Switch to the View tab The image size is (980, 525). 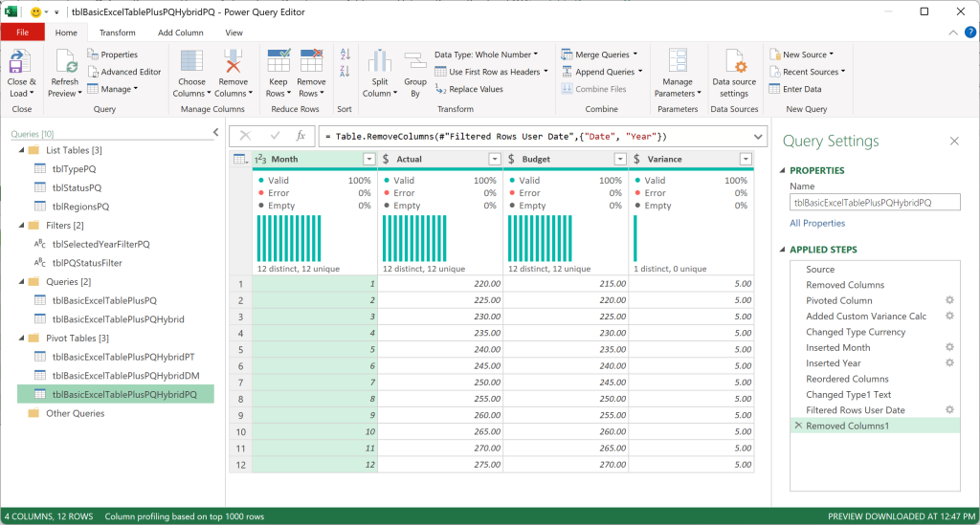[x=234, y=33]
